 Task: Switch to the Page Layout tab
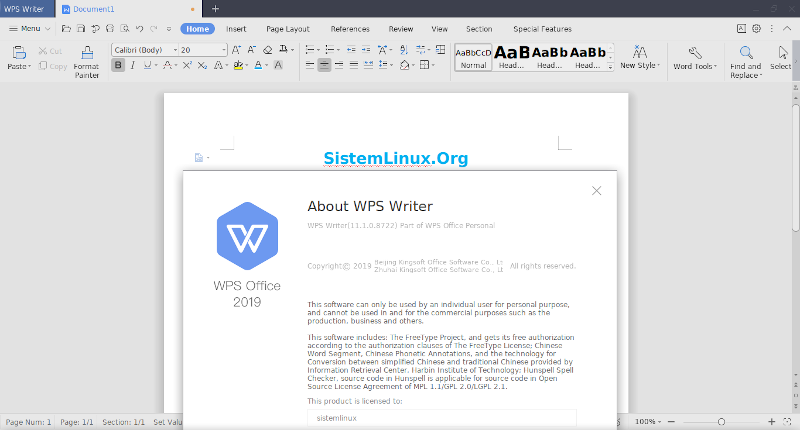[288, 29]
